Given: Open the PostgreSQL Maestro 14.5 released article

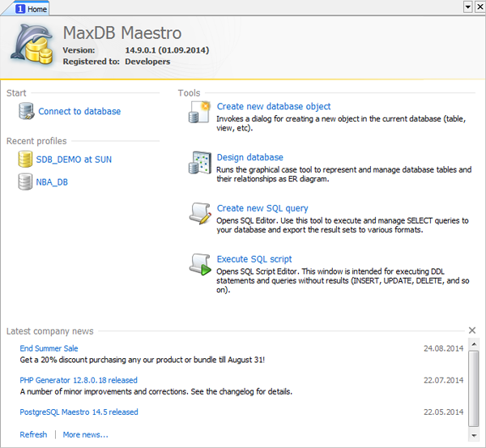Looking at the screenshot, I should pyautogui.click(x=79, y=412).
